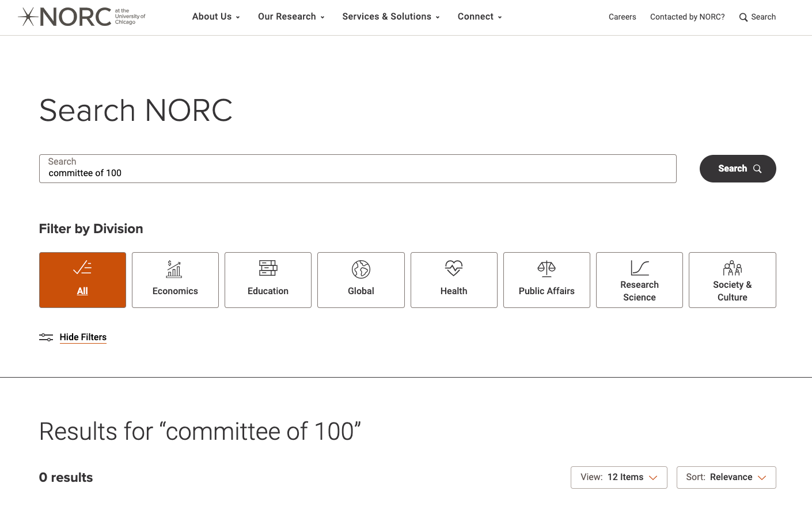Click the dark Search button
Image resolution: width=812 pixels, height=506 pixels.
(738, 169)
